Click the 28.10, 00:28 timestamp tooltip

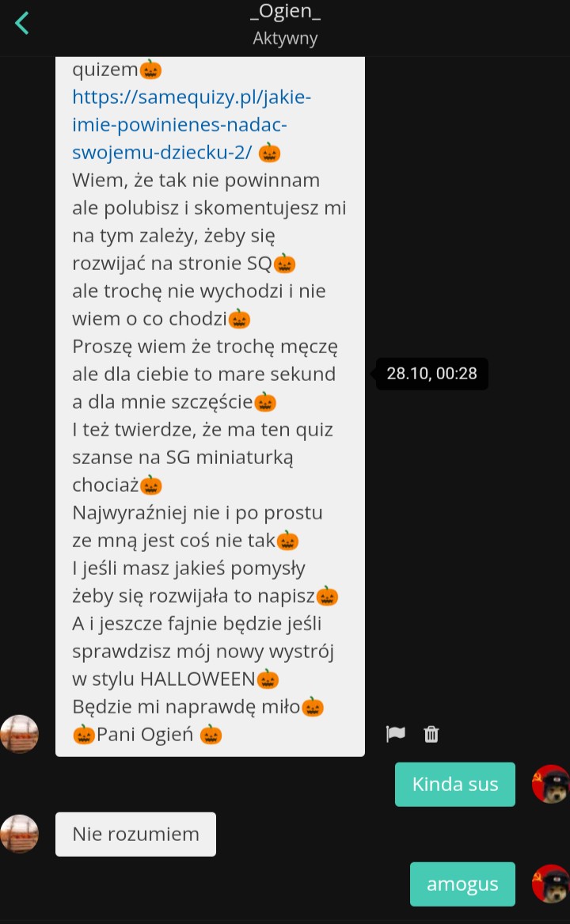(432, 374)
